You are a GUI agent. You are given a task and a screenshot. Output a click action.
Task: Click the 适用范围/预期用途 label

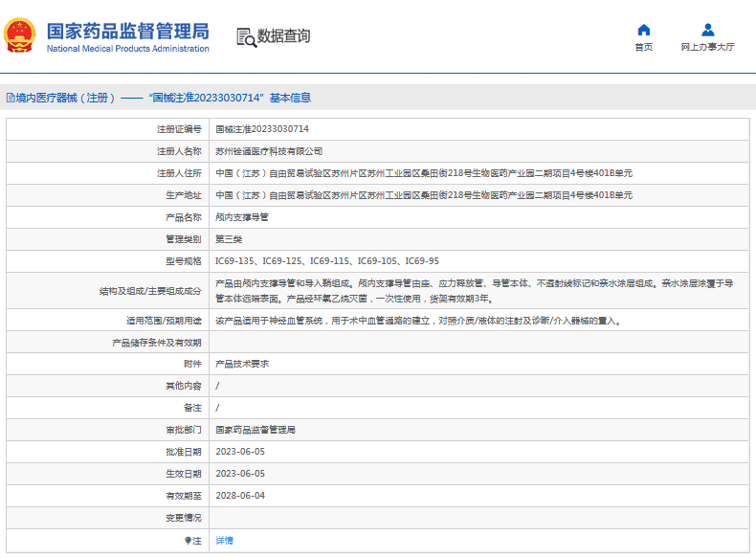tap(164, 321)
